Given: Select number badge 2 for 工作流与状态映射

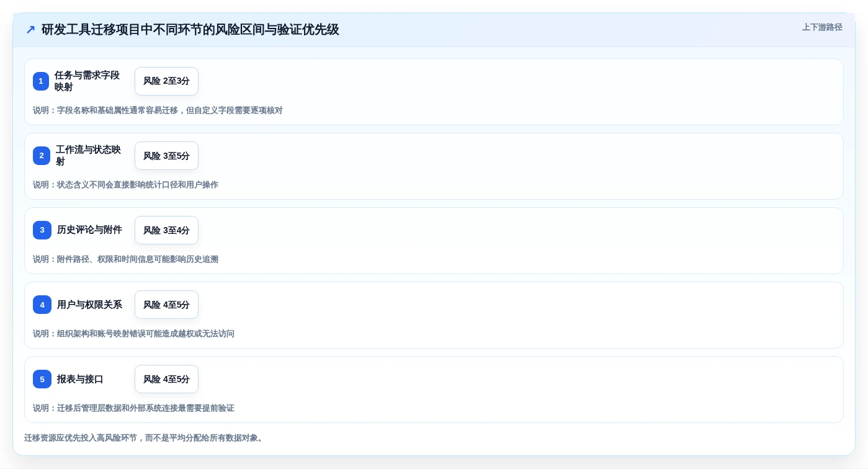Looking at the screenshot, I should click(42, 156).
